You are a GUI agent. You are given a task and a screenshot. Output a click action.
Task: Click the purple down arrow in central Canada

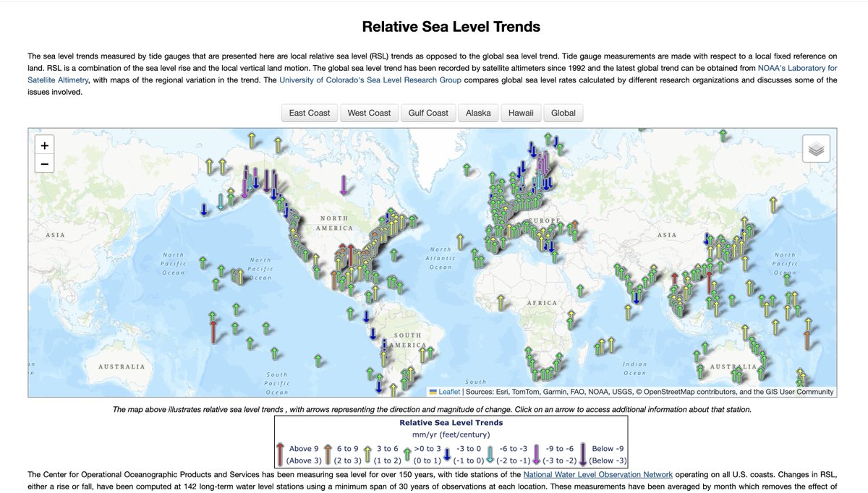tap(343, 187)
